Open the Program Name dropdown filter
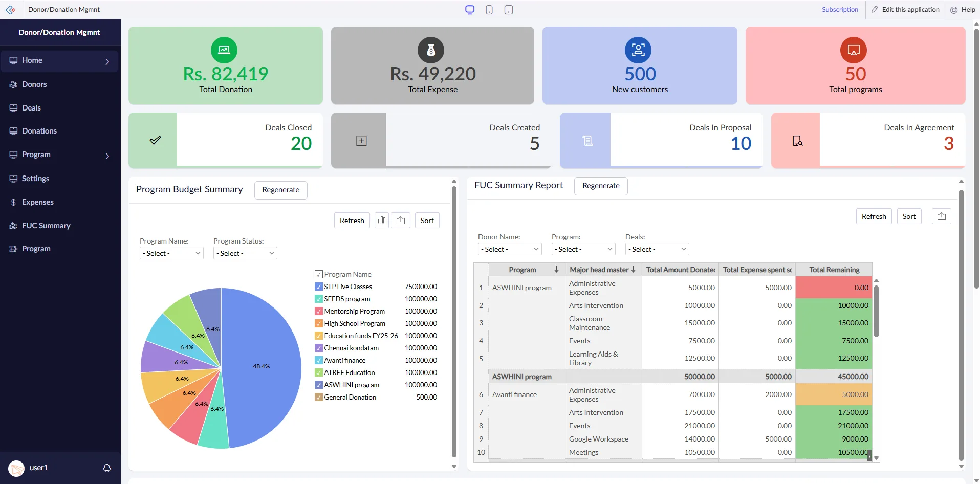980x484 pixels. tap(171, 253)
